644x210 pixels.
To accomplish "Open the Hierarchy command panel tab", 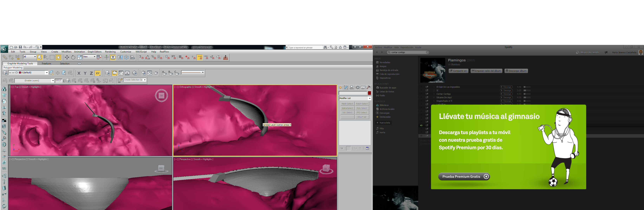I will (x=352, y=87).
